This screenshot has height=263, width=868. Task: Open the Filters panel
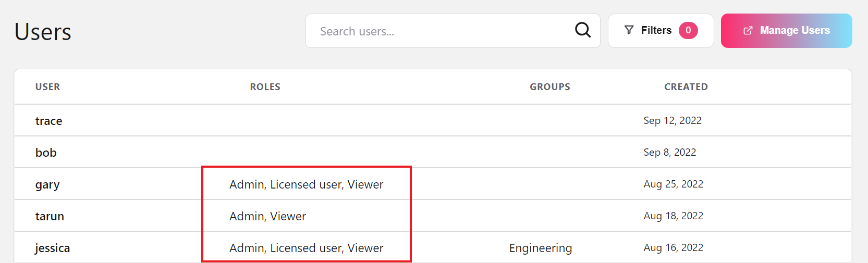pyautogui.click(x=661, y=31)
